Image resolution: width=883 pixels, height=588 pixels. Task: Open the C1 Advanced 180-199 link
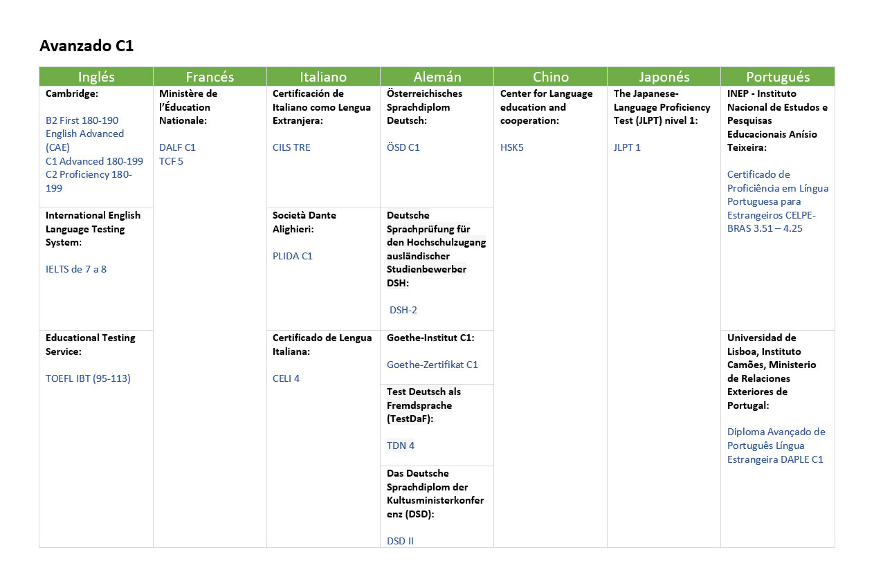coord(94,161)
